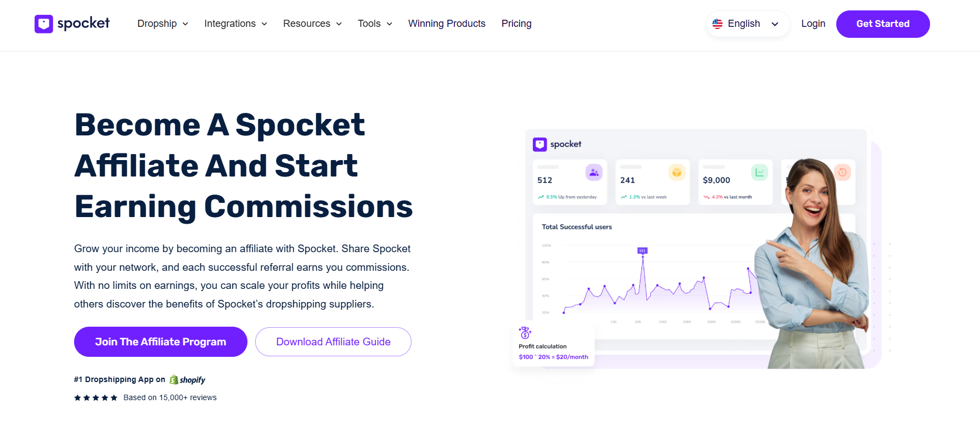The height and width of the screenshot is (444, 980).
Task: Click the smiling woman image
Action: point(812,263)
